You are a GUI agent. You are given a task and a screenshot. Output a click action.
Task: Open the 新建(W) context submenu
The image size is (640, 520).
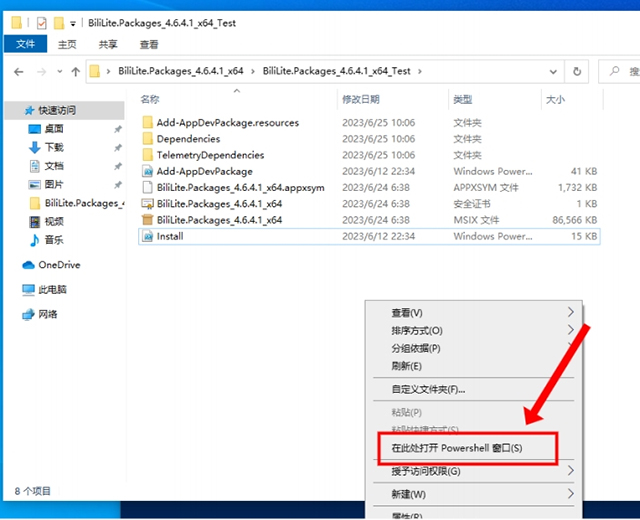(x=473, y=495)
